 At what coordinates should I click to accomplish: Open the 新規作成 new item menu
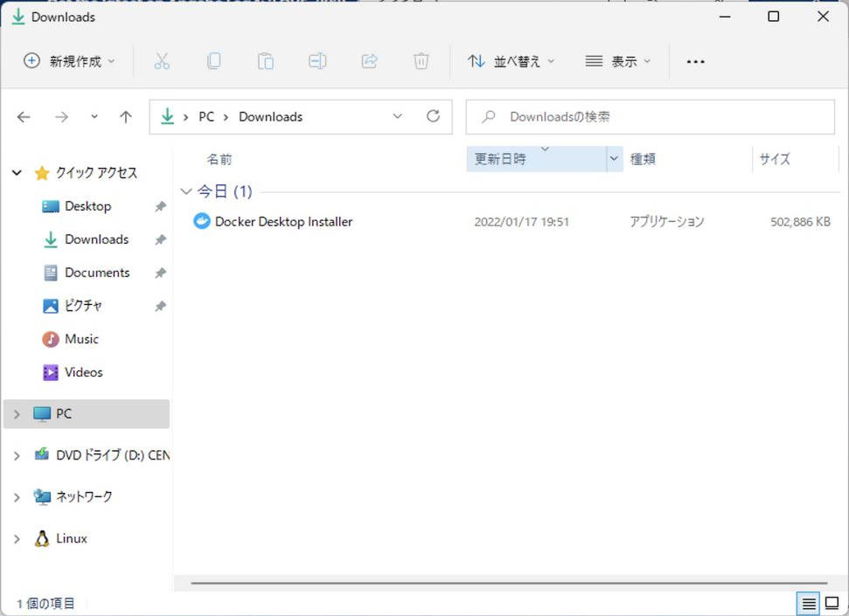(x=69, y=61)
